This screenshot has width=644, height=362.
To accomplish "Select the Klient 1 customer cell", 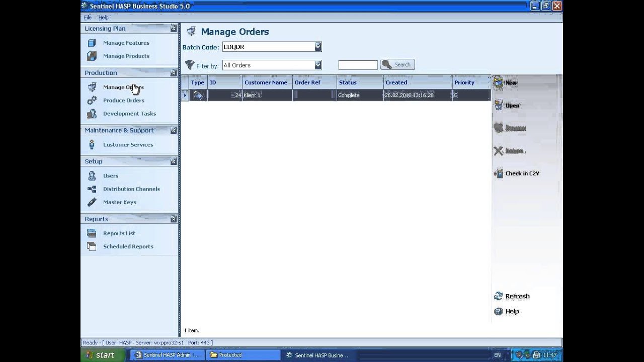I will pos(267,95).
